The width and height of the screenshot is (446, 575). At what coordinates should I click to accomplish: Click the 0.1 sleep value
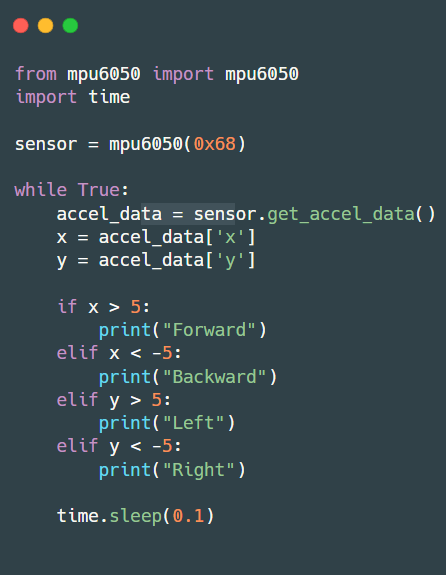(188, 516)
